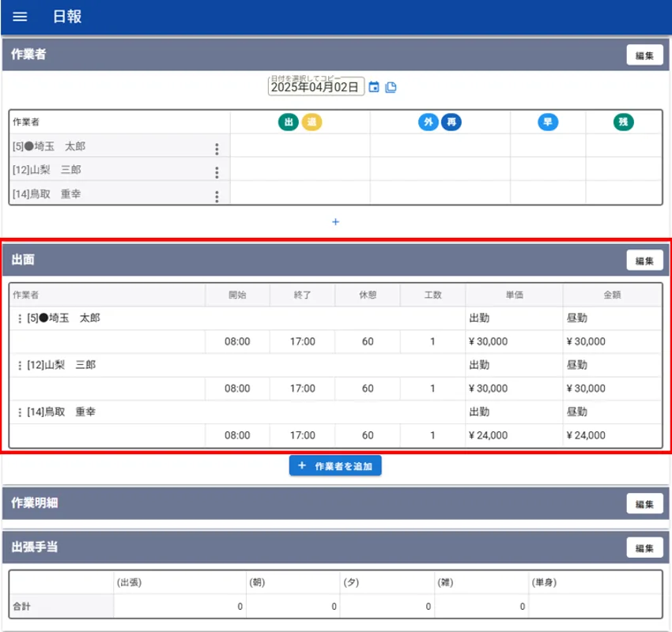Click 山梨 三郎 name in the 作業者 table
The image size is (672, 632).
(x=47, y=170)
